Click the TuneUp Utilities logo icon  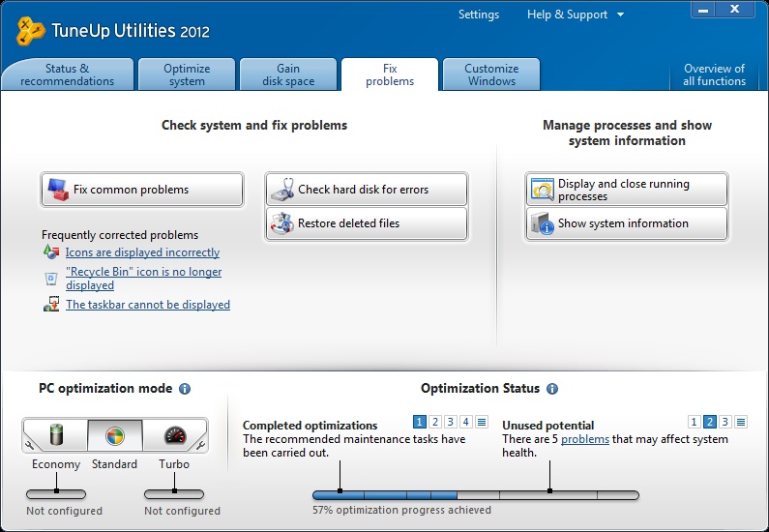(30, 31)
